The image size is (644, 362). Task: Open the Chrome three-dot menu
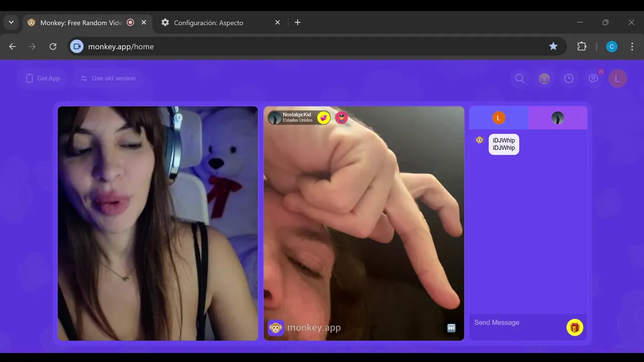tap(632, 46)
